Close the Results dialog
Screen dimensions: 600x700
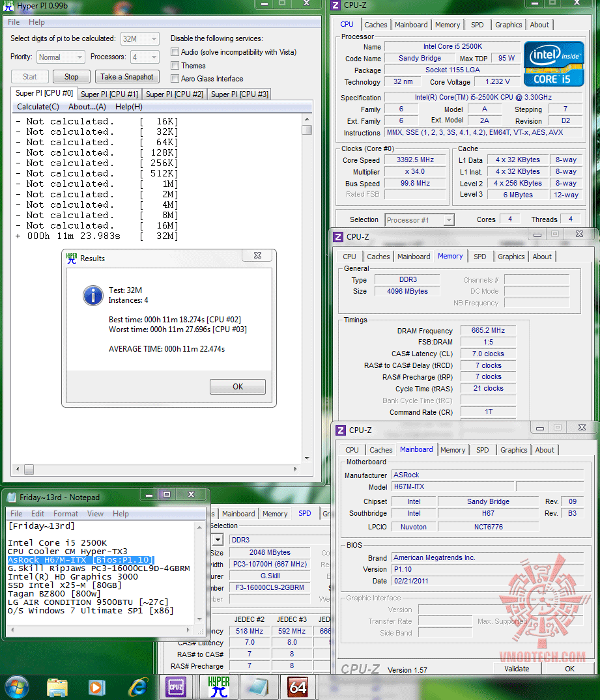pos(258,255)
